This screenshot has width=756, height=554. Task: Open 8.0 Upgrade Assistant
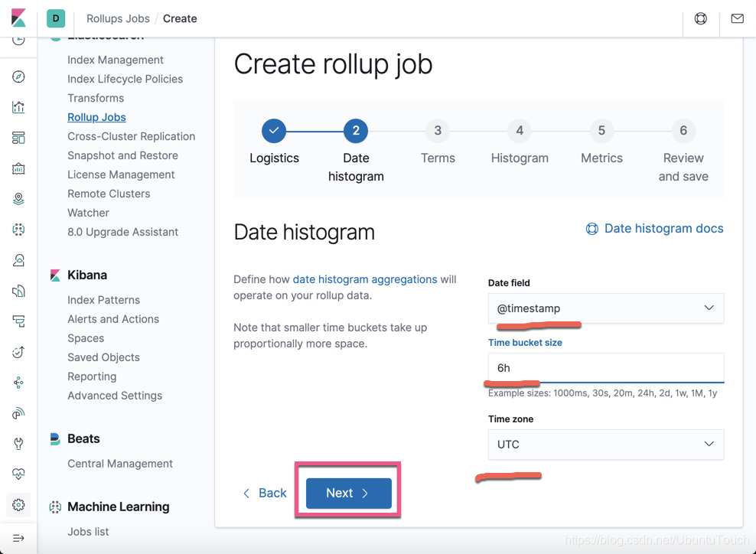122,232
